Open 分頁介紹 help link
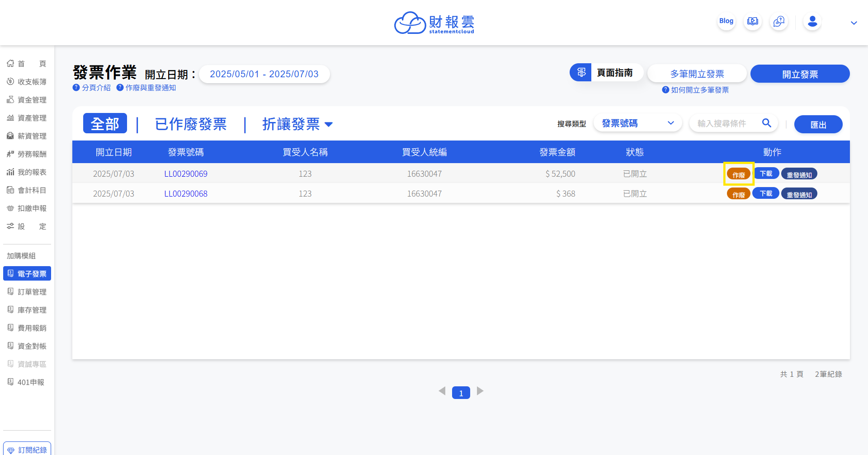Screen dimensions: 868x455 click(92, 88)
